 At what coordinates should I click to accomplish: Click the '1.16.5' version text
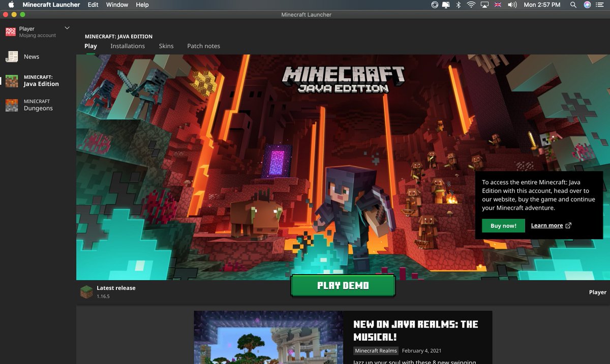(103, 296)
